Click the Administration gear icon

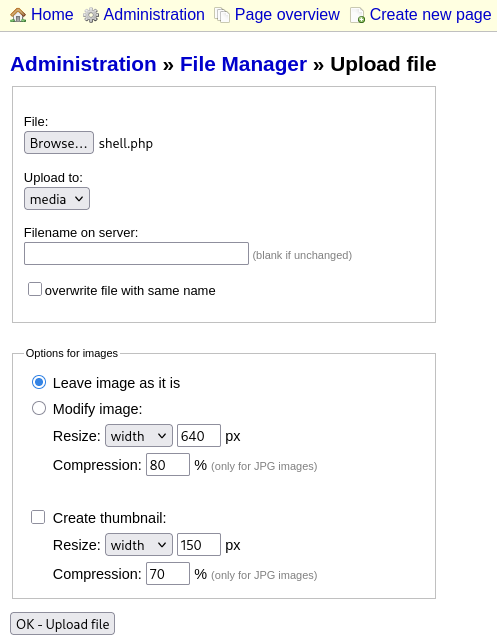[91, 15]
